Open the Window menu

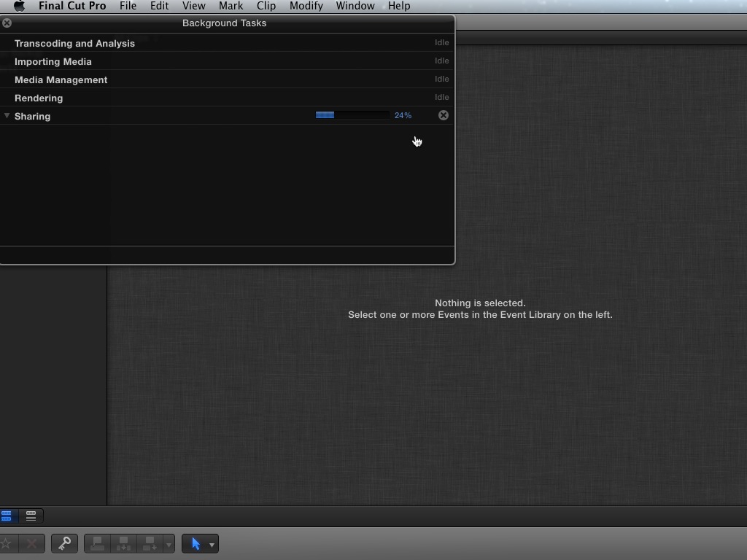coord(355,6)
